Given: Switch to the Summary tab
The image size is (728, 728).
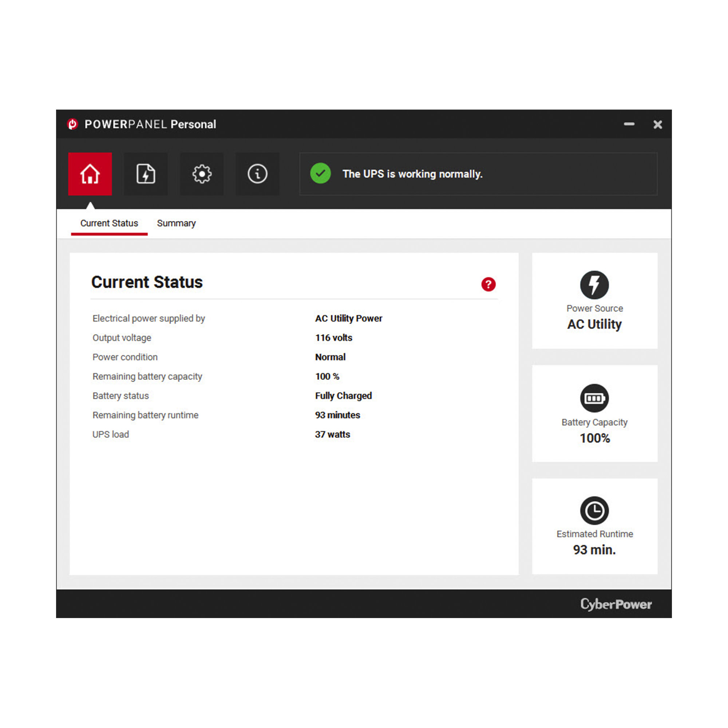Looking at the screenshot, I should coord(176,223).
